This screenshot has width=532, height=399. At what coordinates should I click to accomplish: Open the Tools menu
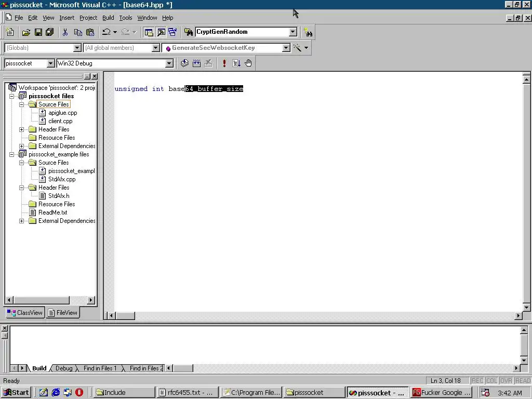pyautogui.click(x=126, y=18)
